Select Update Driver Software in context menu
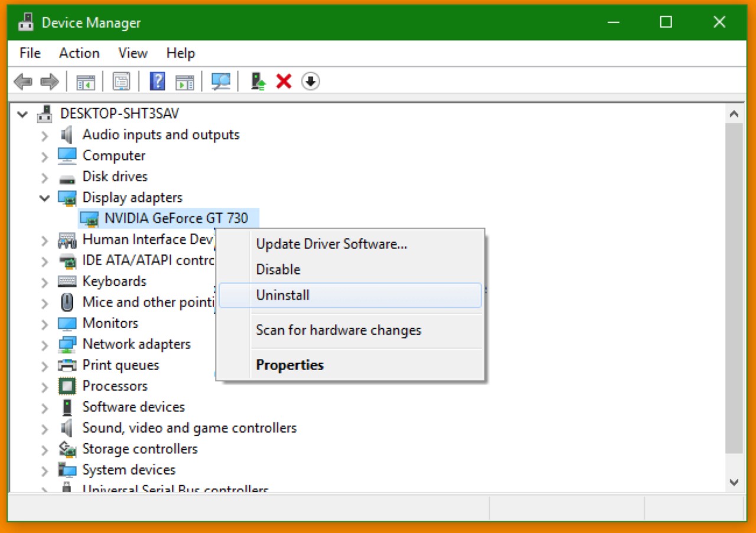The width and height of the screenshot is (756, 533). [x=331, y=244]
